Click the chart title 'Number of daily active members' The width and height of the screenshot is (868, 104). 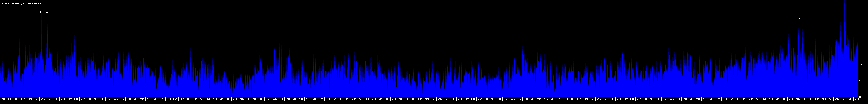click(x=22, y=4)
